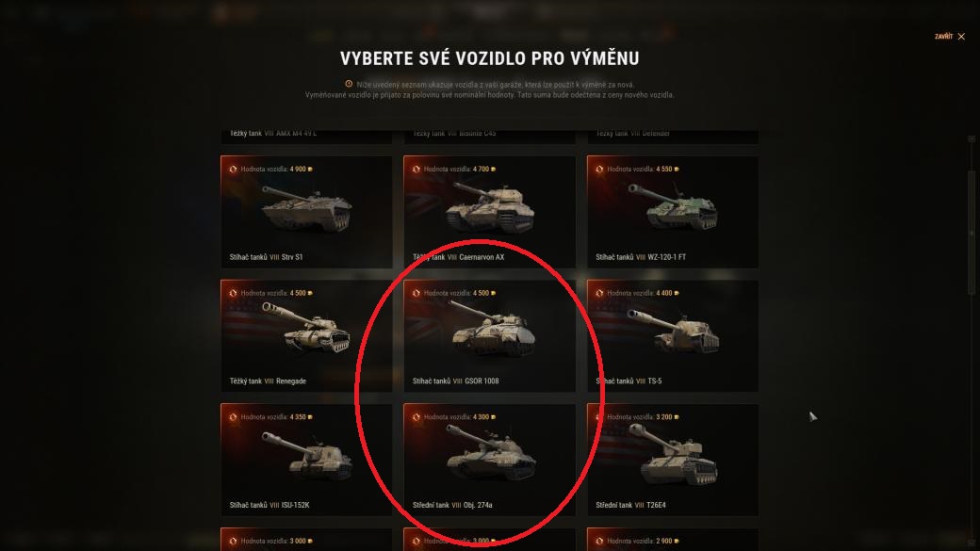Choose the TS-5 tank destroyer card
The width and height of the screenshot is (980, 551).
673,336
